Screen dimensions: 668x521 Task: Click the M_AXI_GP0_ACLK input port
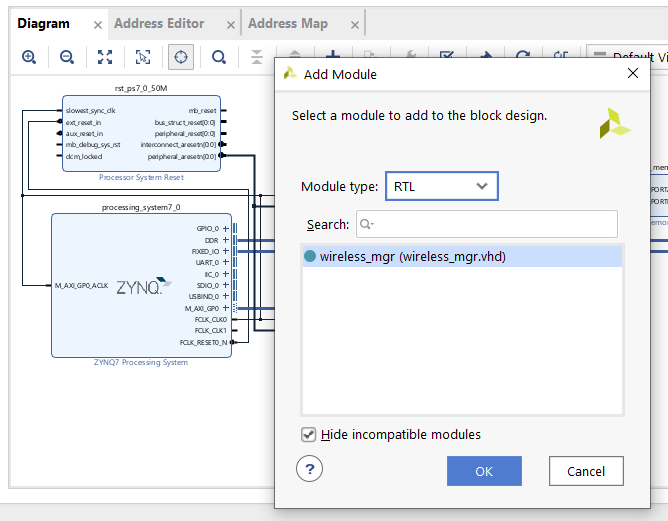coord(81,285)
